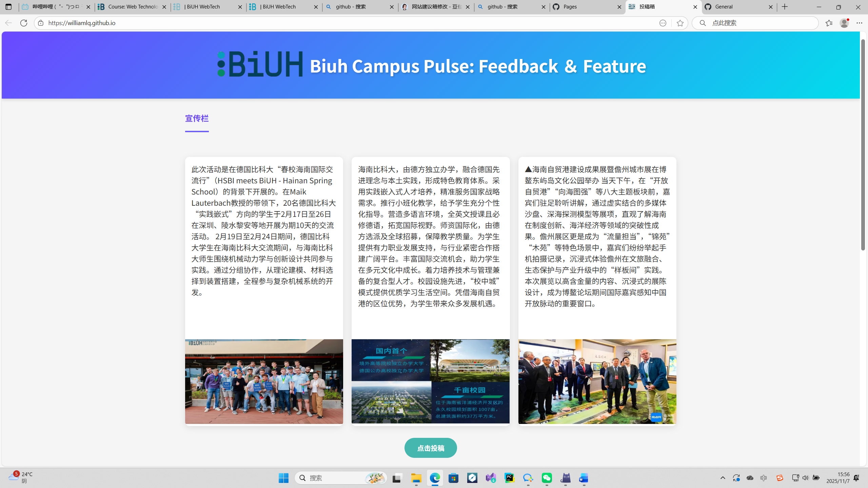
Task: Open WeChat from the taskbar
Action: pos(547,478)
